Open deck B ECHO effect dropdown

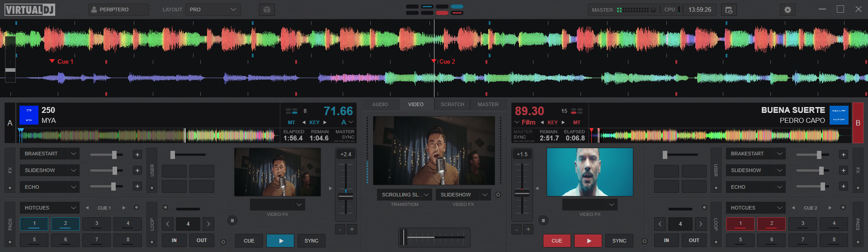click(756, 187)
